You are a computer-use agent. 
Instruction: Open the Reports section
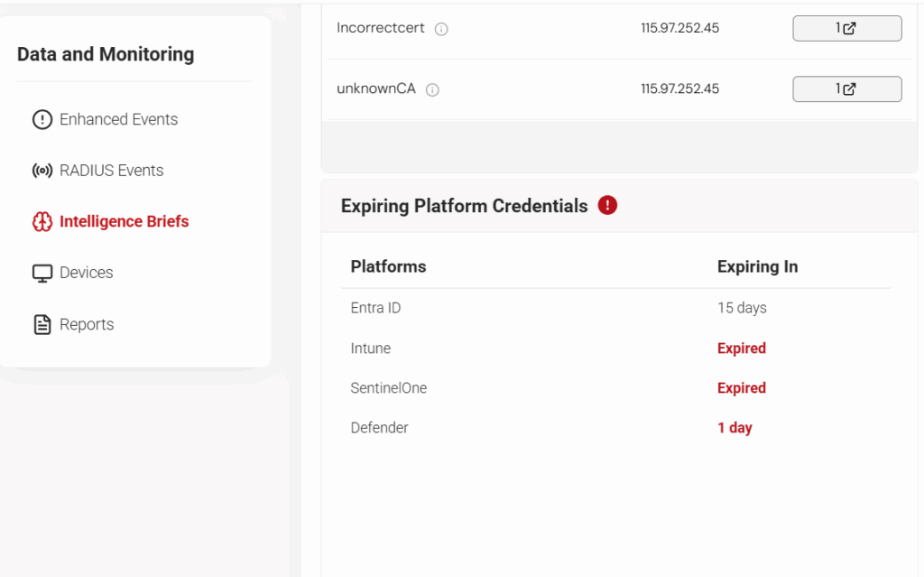tap(87, 325)
